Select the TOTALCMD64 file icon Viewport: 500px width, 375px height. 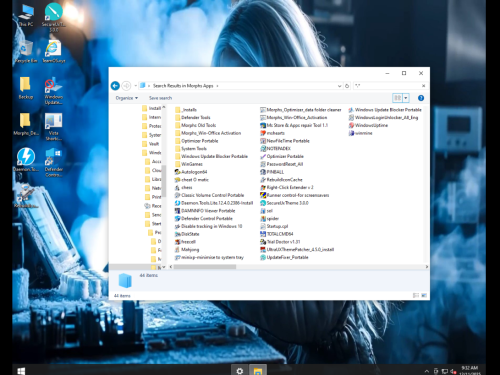click(x=277, y=234)
